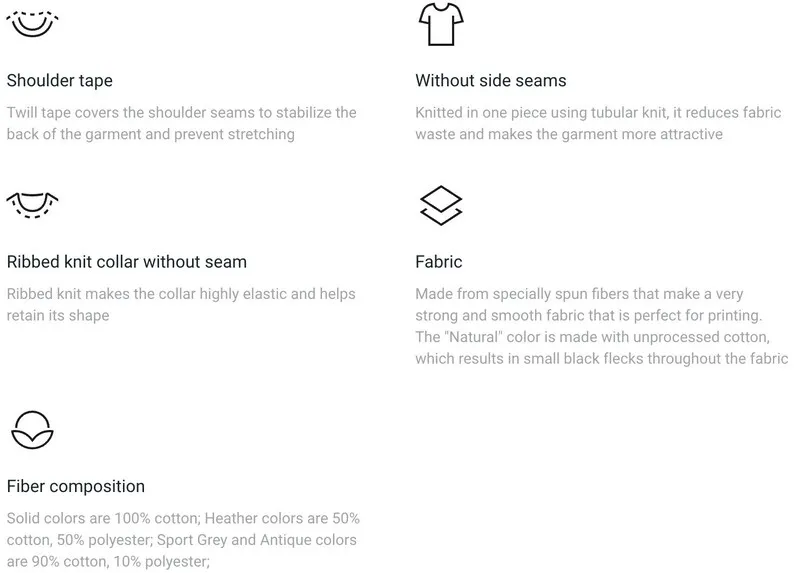Click the text 'Natural' color unprocessed cotton line

pyautogui.click(x=592, y=337)
